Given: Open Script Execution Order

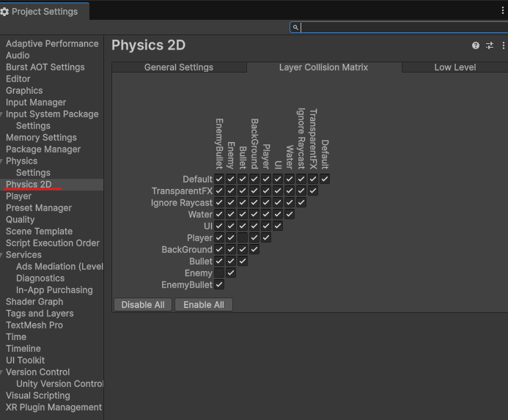Looking at the screenshot, I should click(53, 243).
